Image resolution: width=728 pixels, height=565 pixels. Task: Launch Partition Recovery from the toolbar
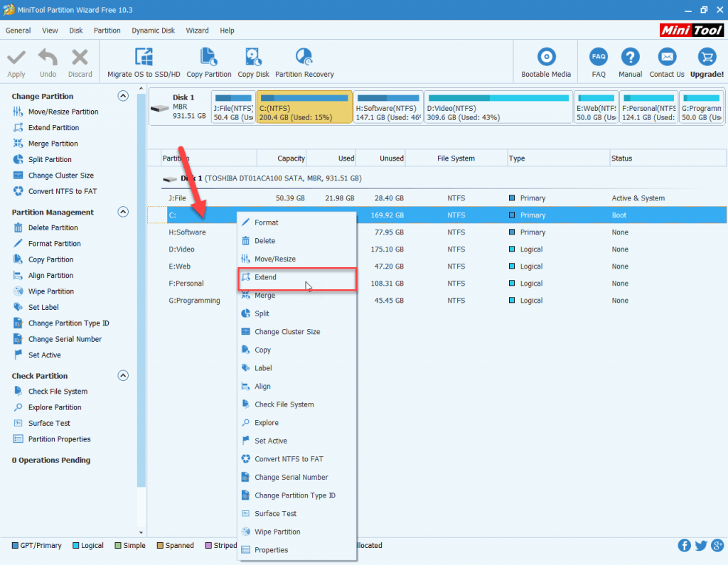(x=304, y=58)
